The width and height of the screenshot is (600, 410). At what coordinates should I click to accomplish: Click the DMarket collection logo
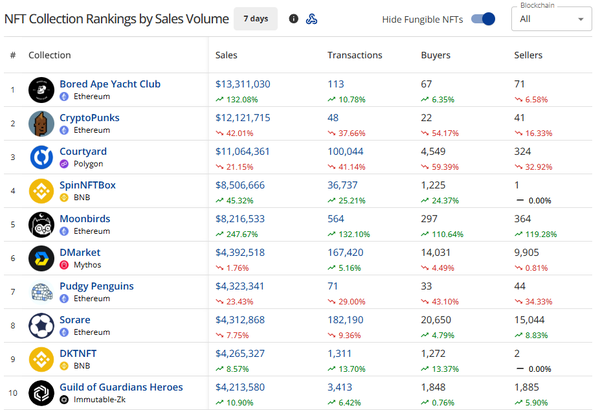41,258
